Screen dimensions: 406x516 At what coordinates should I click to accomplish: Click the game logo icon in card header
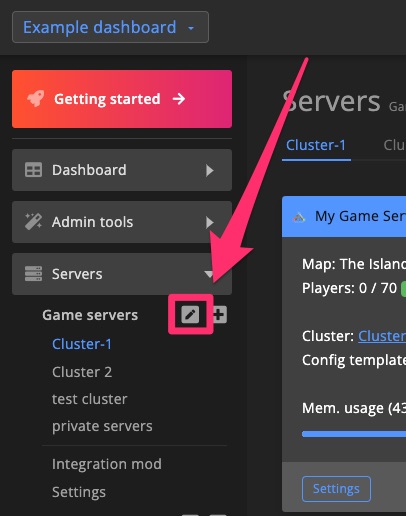coord(299,217)
